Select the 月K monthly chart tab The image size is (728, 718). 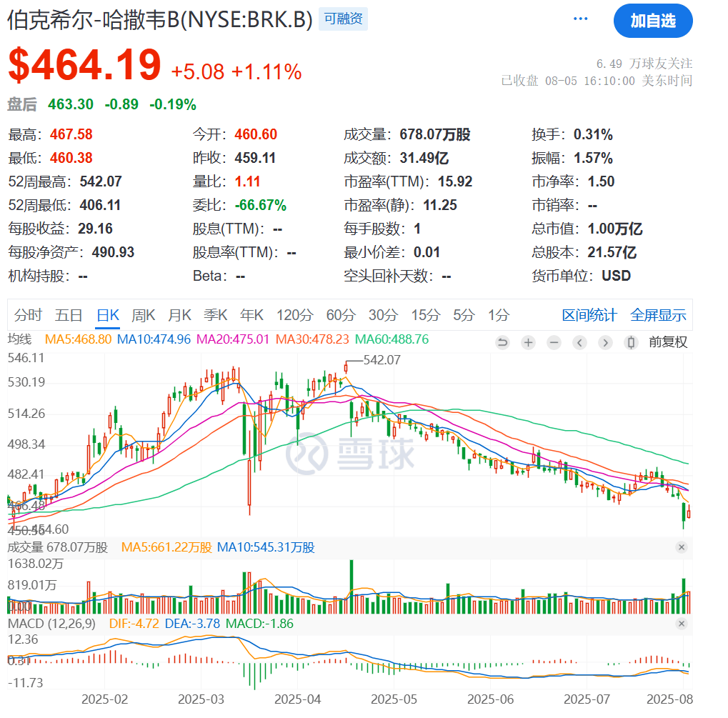(180, 315)
